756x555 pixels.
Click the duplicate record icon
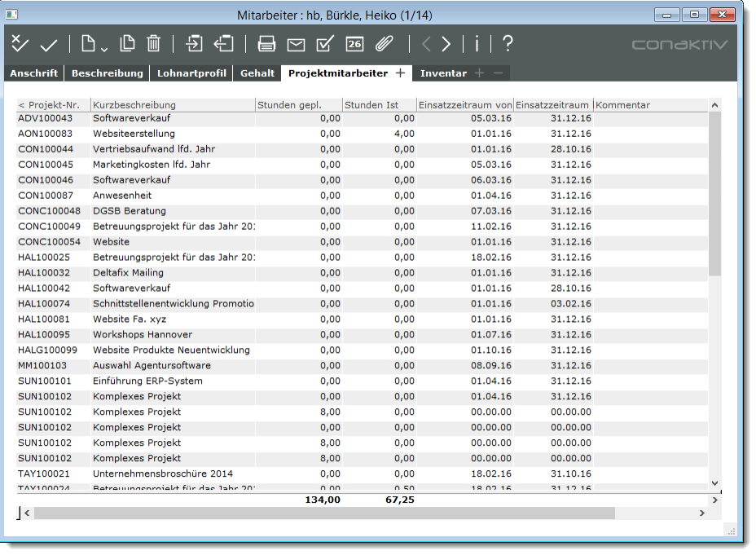click(128, 44)
